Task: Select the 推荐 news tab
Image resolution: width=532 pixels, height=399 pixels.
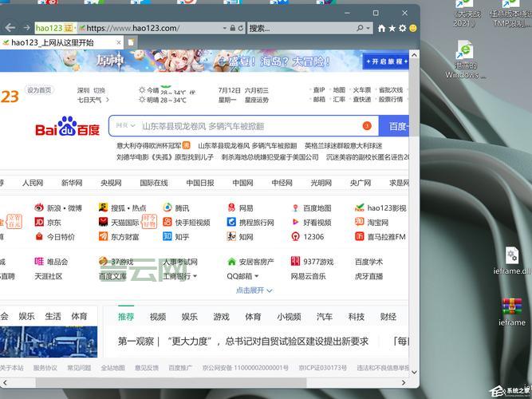Action: pyautogui.click(x=126, y=317)
